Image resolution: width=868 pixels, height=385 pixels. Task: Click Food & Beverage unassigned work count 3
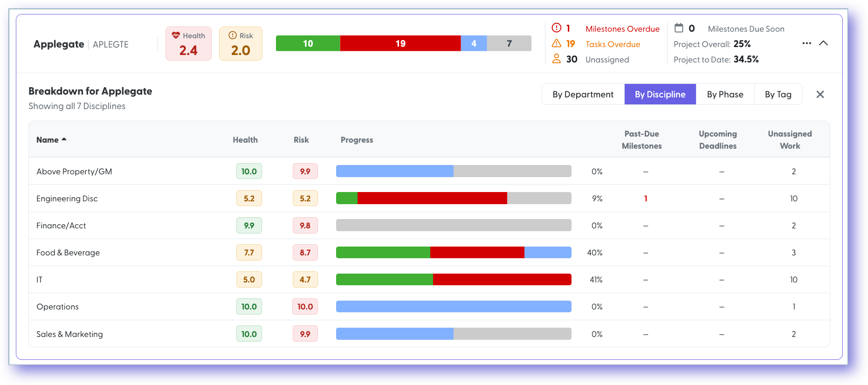click(x=794, y=253)
